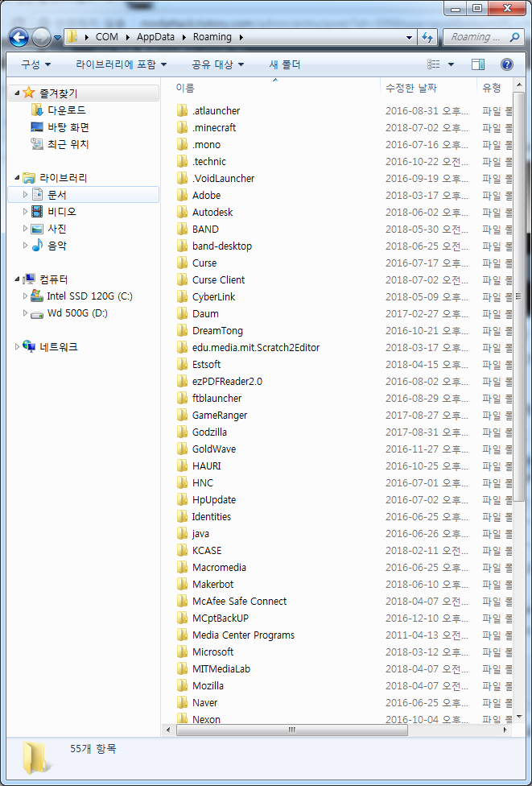The width and height of the screenshot is (532, 786).
Task: Select AppData in the address breadcrumb
Action: click(155, 37)
